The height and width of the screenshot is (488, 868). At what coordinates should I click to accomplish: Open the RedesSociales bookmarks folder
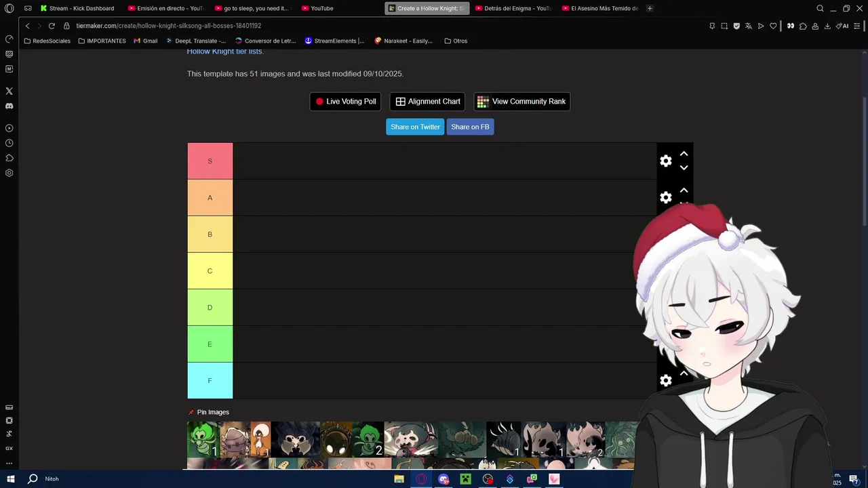[47, 41]
